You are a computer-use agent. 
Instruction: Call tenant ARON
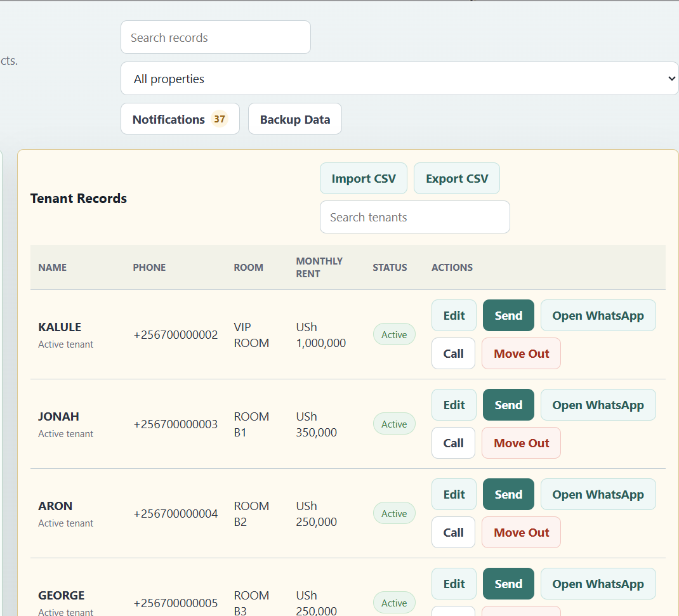click(453, 532)
